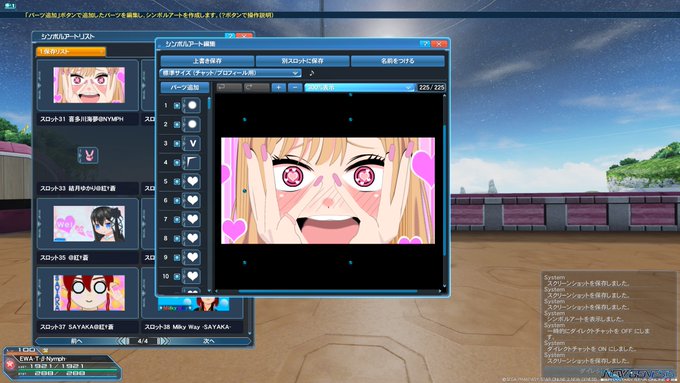Select the V-shaped part icon in layer 3

click(192, 144)
